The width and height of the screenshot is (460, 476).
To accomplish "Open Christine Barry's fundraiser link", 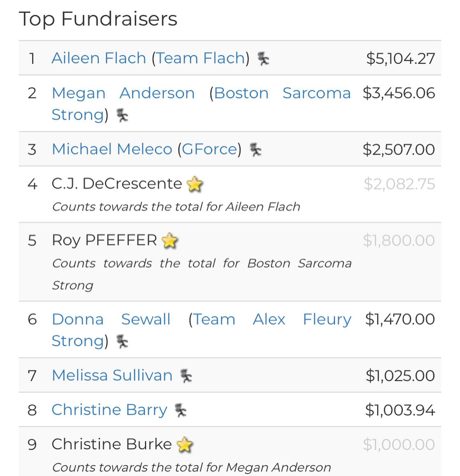I will tap(110, 410).
